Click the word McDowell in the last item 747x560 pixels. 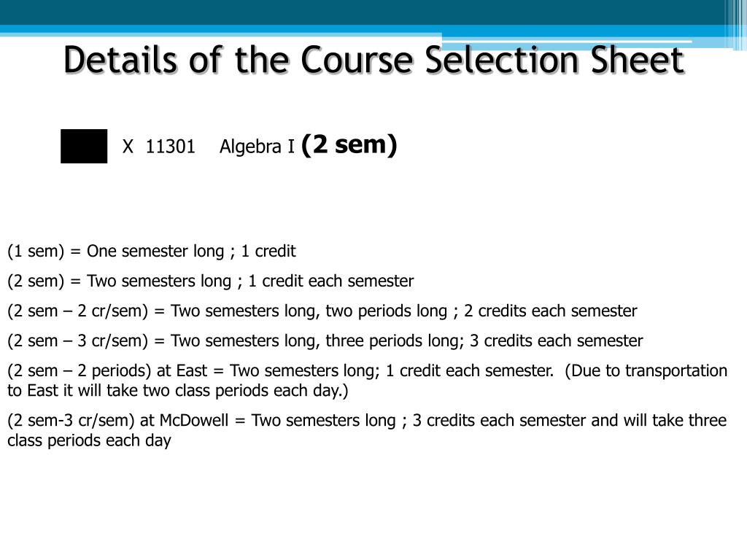click(x=194, y=421)
